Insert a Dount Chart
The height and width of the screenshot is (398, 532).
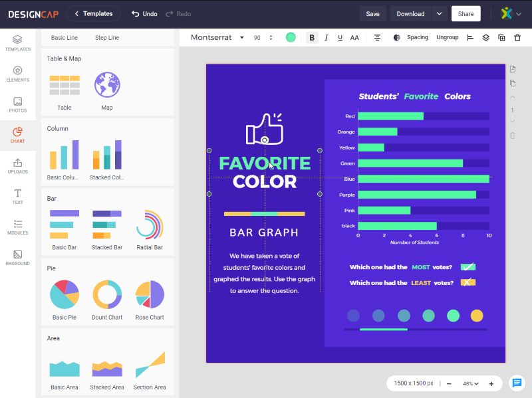click(107, 300)
